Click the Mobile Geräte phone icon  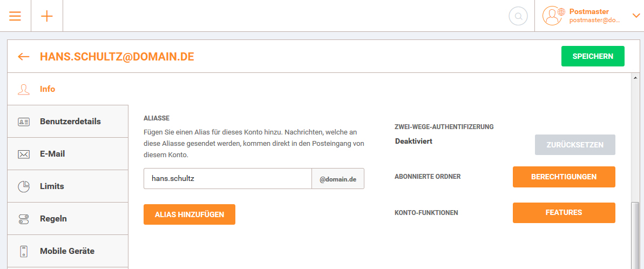click(24, 251)
